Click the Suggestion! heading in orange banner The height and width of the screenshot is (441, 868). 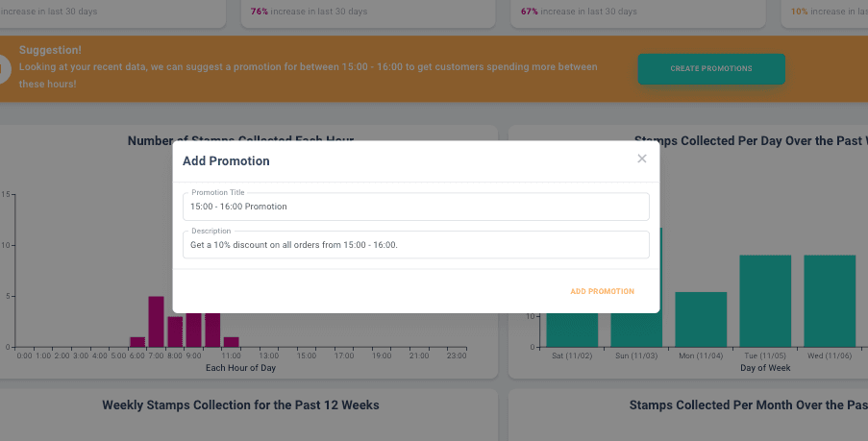tap(50, 49)
